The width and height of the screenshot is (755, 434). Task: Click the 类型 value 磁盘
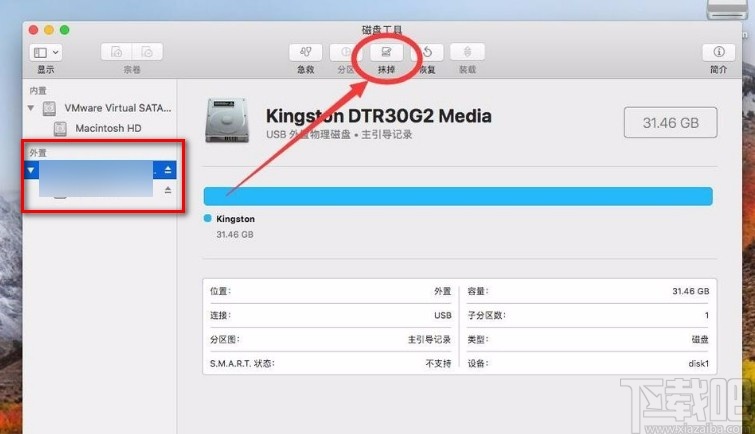[700, 340]
